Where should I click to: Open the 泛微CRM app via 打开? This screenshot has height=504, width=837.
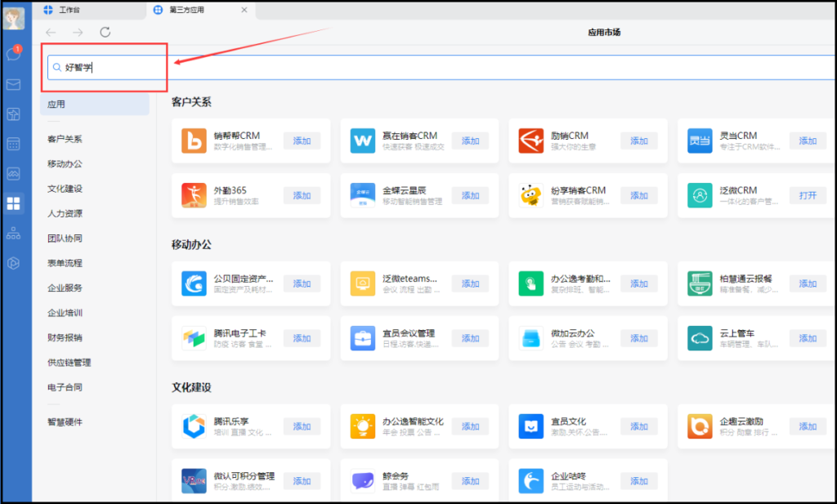click(808, 195)
